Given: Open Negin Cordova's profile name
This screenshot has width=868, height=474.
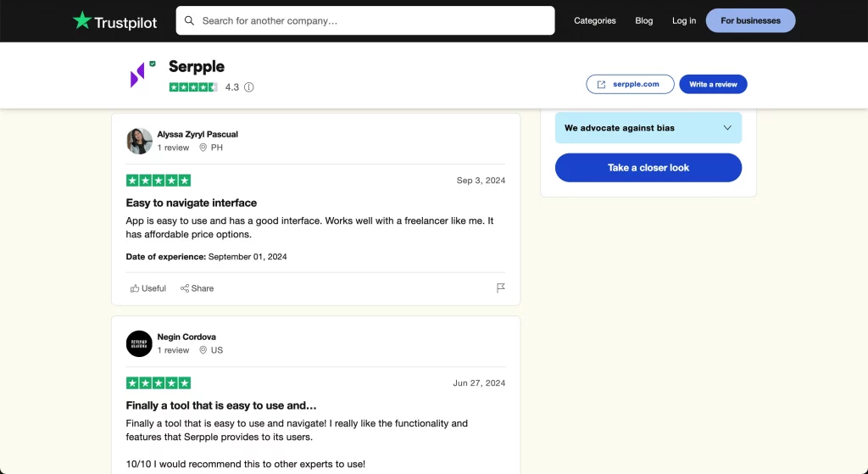Looking at the screenshot, I should pos(186,337).
